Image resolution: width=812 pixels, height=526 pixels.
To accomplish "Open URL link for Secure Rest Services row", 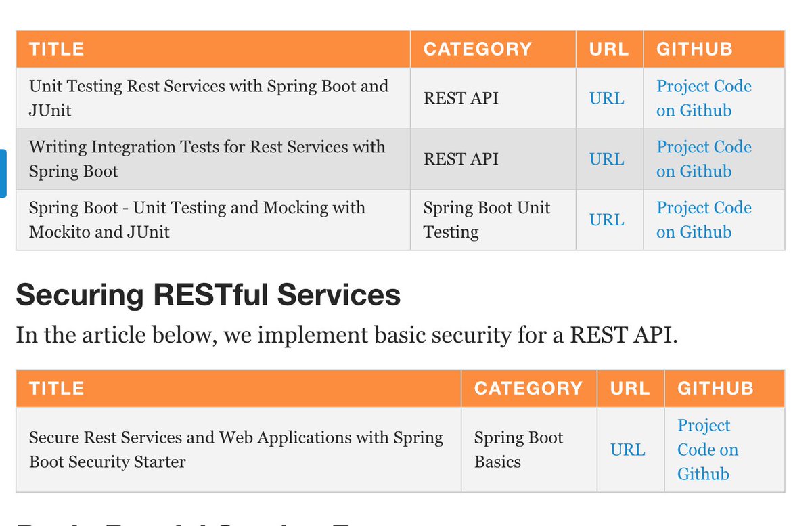I will pos(628,450).
